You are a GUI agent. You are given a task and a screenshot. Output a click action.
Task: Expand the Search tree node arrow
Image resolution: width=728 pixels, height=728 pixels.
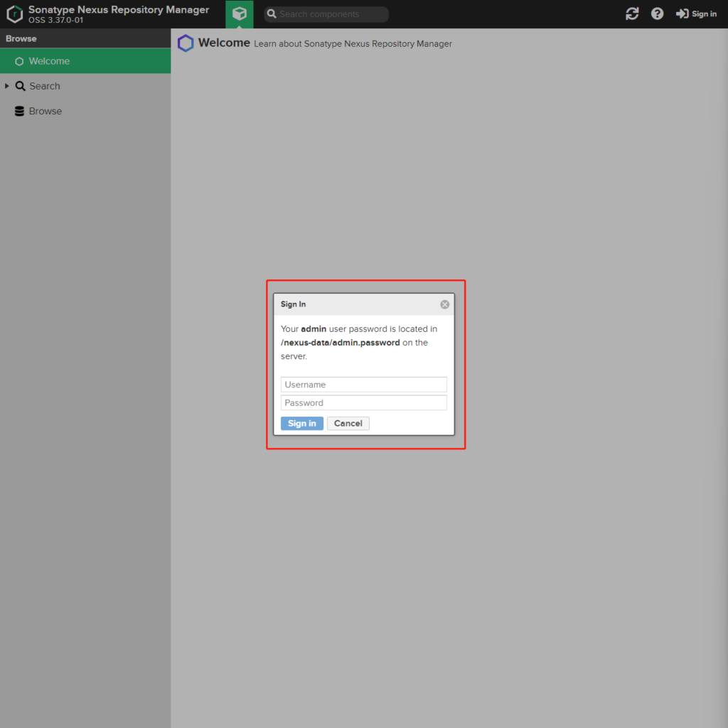pos(7,86)
